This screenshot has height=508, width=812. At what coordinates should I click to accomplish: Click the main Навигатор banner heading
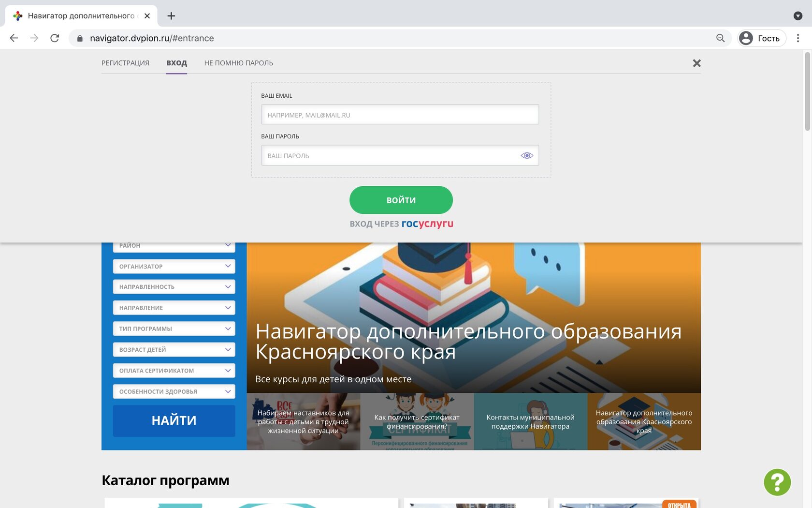468,342
